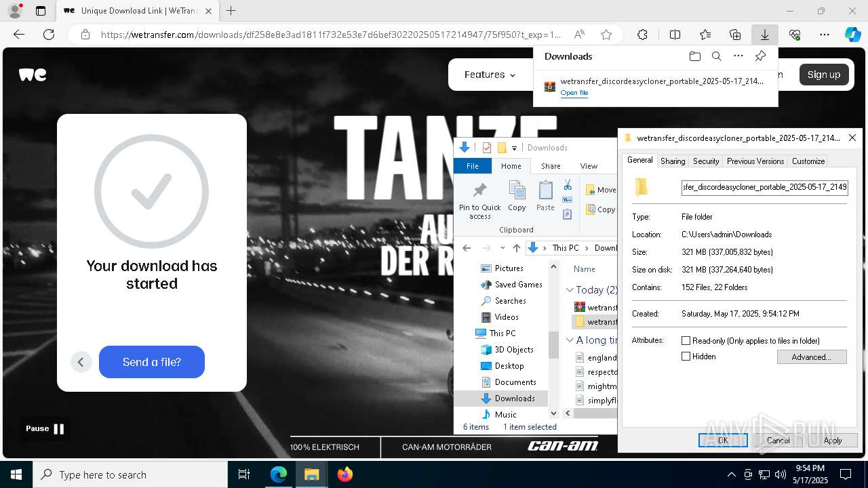Refresh the WeTransfer page
The height and width of the screenshot is (488, 868).
click(x=49, y=35)
